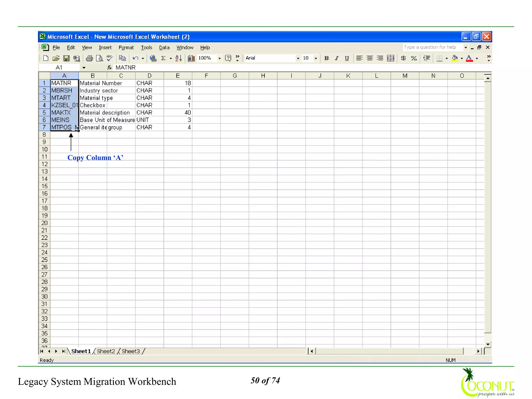The image size is (532, 399).
Task: Open the Font Color palette dropdown arrow
Action: [477, 58]
